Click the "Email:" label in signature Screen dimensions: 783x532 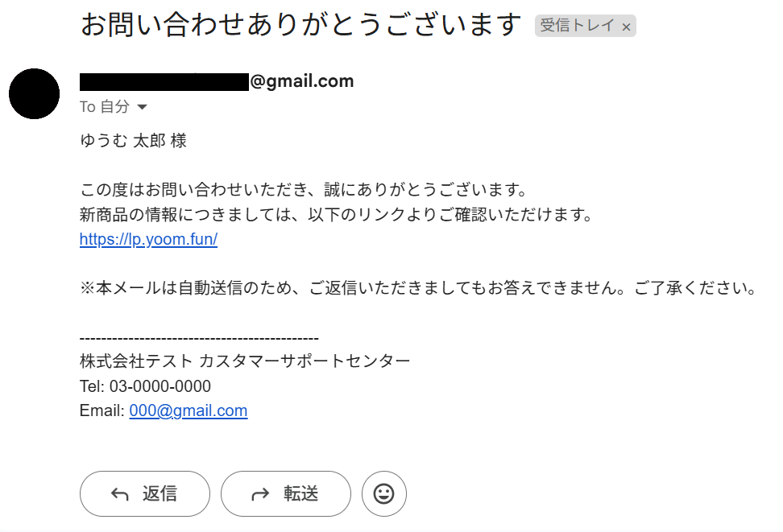click(x=102, y=410)
